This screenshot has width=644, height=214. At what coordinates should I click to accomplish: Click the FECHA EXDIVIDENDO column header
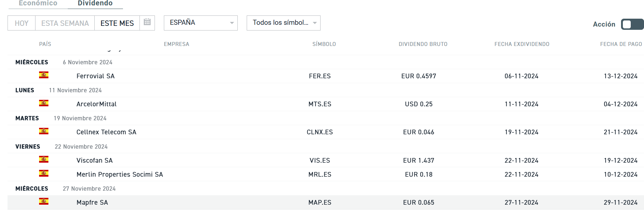coord(522,44)
